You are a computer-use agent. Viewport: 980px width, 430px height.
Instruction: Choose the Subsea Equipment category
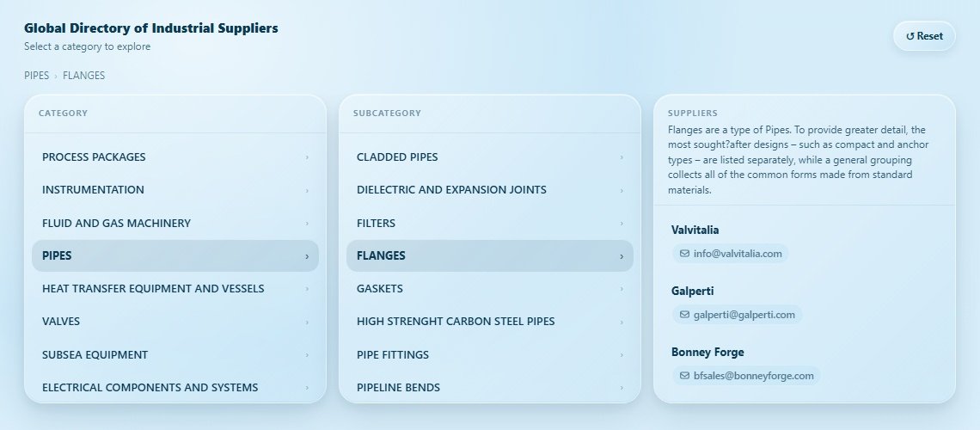(x=95, y=355)
